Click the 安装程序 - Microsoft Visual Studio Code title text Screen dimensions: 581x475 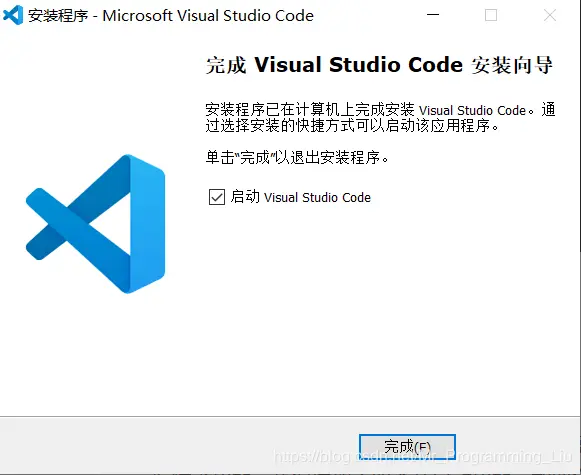[171, 16]
